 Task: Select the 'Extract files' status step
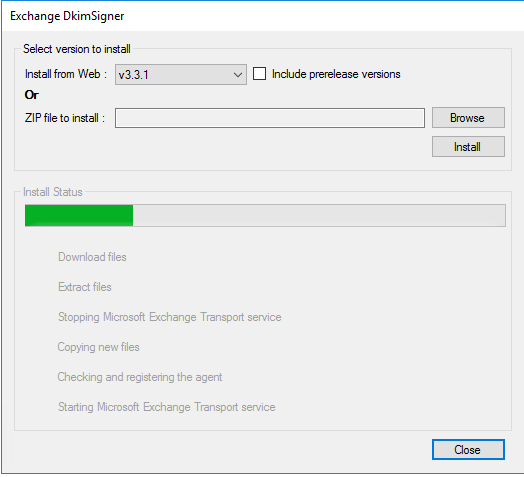(x=85, y=287)
